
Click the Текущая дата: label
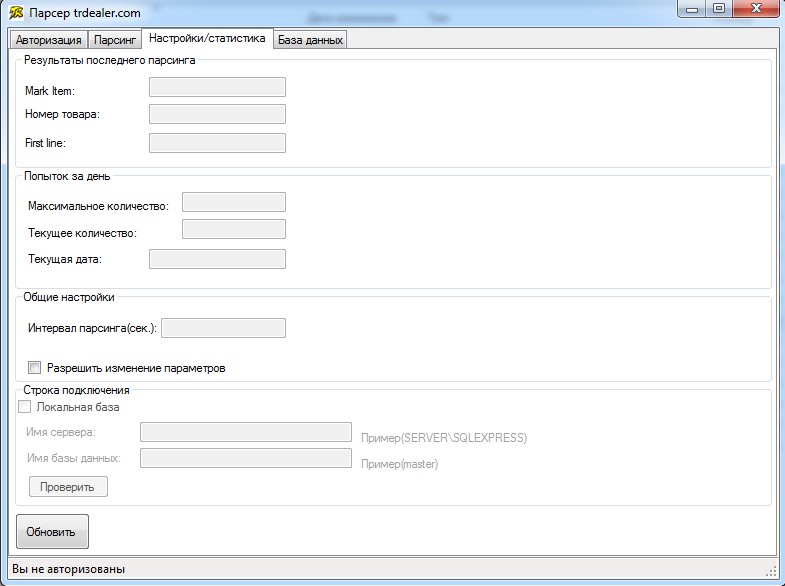point(65,259)
